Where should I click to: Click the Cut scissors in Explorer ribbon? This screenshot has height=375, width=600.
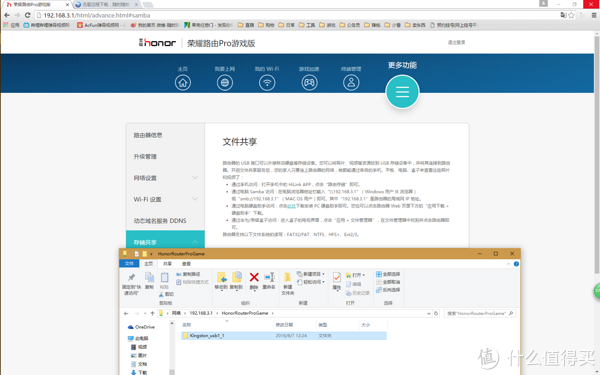coord(166,294)
